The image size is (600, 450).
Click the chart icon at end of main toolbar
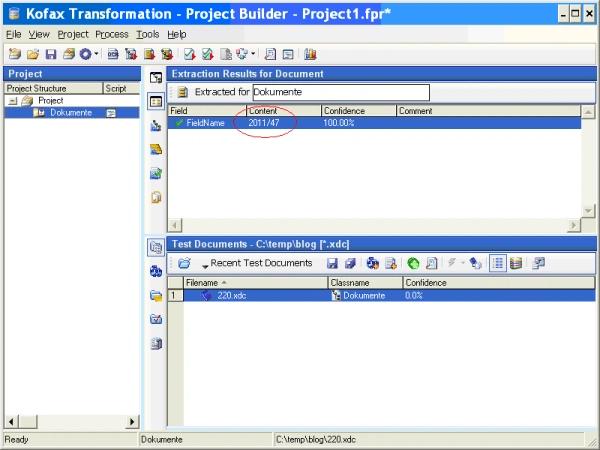pos(310,53)
